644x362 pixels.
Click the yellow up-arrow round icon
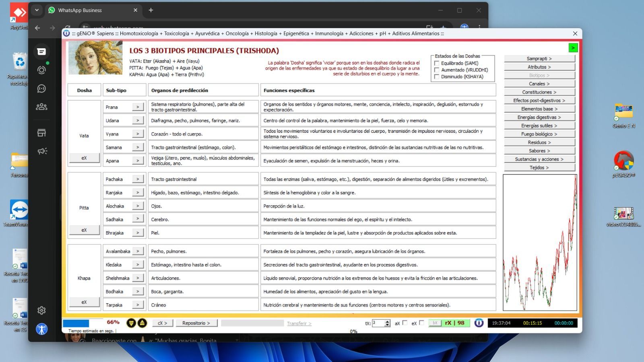pyautogui.click(x=142, y=323)
